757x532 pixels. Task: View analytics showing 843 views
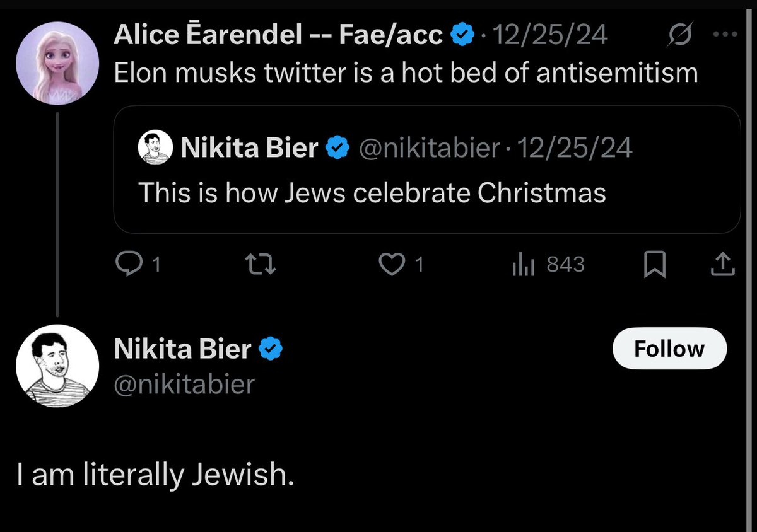pyautogui.click(x=547, y=265)
